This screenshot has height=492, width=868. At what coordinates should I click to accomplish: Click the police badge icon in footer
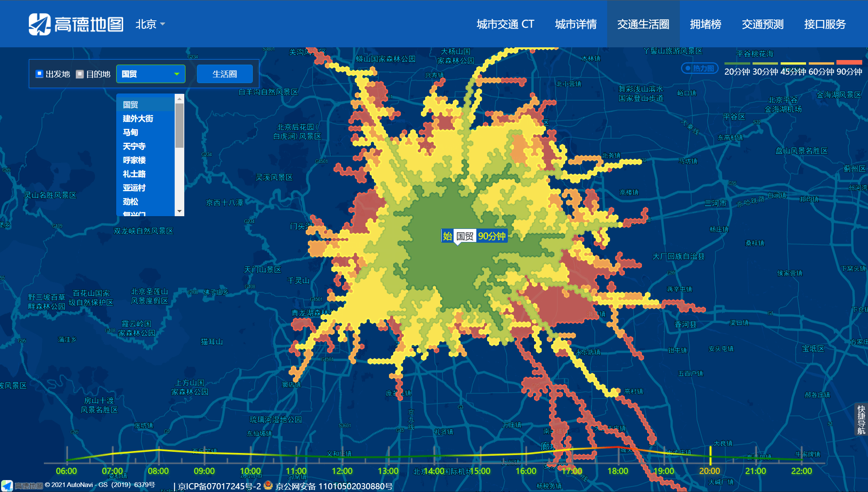[268, 485]
